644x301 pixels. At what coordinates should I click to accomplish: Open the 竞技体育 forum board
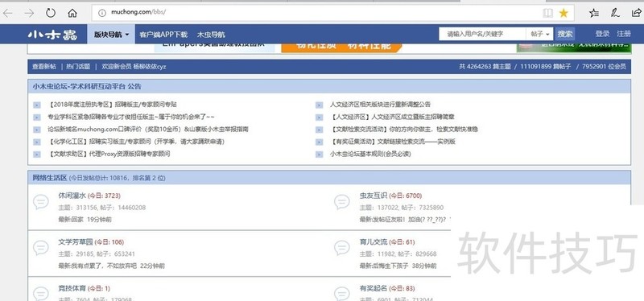(72, 289)
